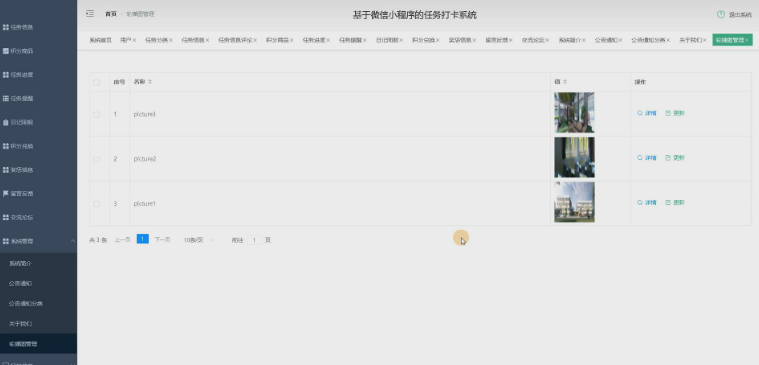
Task: Go to 首页 via the breadcrumb
Action: coord(111,14)
